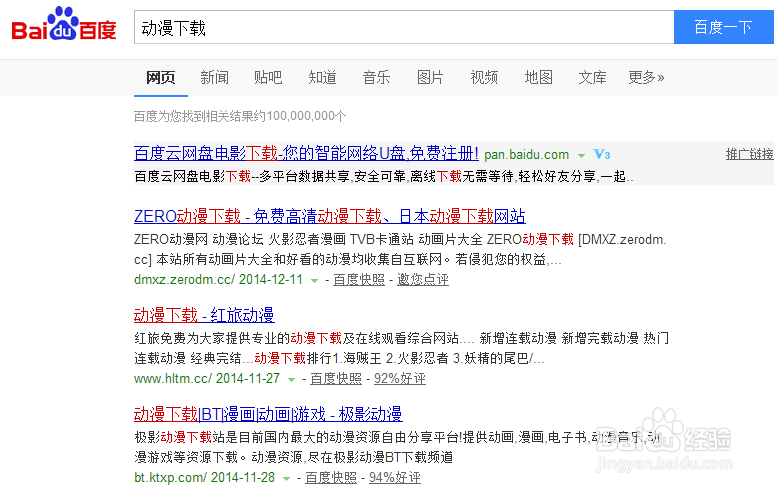This screenshot has width=777, height=491.
Task: Open the 视频 tab
Action: [x=484, y=77]
